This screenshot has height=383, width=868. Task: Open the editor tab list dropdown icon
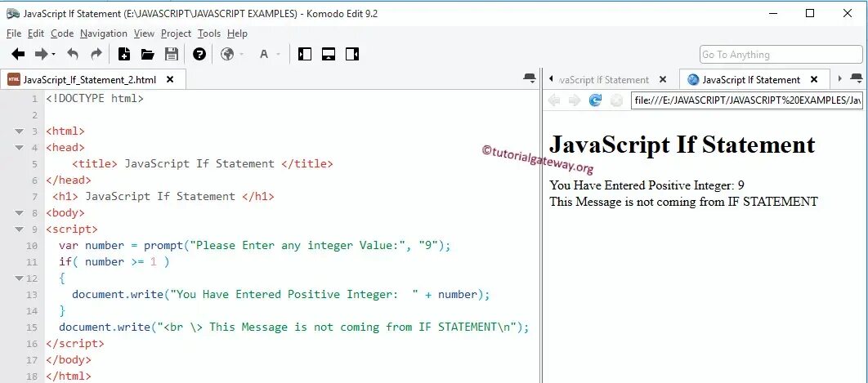529,78
